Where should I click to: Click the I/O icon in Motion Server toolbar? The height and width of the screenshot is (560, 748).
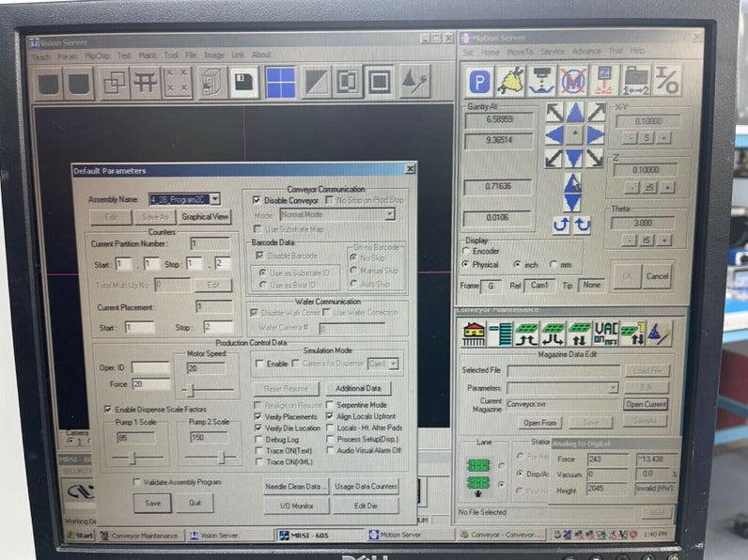tap(666, 80)
